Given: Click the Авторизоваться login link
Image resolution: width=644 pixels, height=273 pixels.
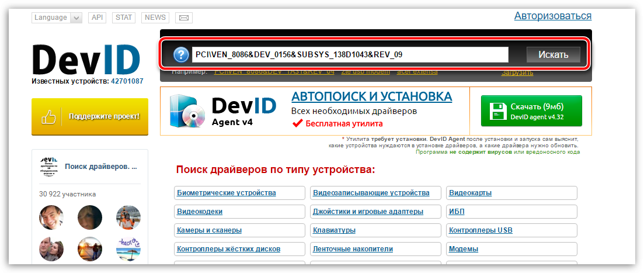Looking at the screenshot, I should pyautogui.click(x=552, y=16).
